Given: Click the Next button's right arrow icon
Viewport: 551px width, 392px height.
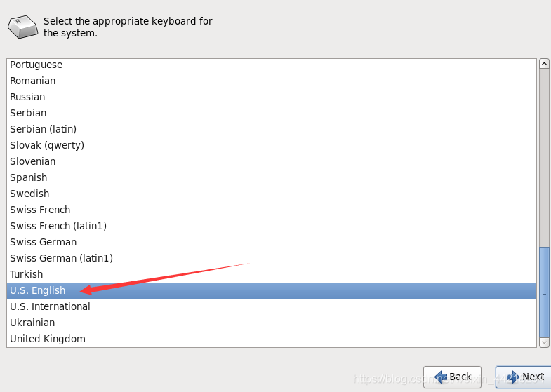Looking at the screenshot, I should point(512,377).
